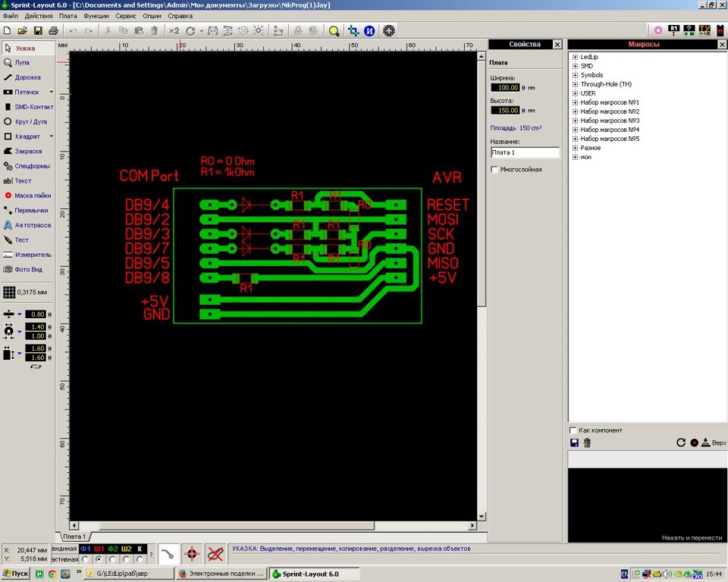This screenshot has height=582, width=728.
Task: Rotate selection with toolbar rotate icon
Action: coord(190,30)
